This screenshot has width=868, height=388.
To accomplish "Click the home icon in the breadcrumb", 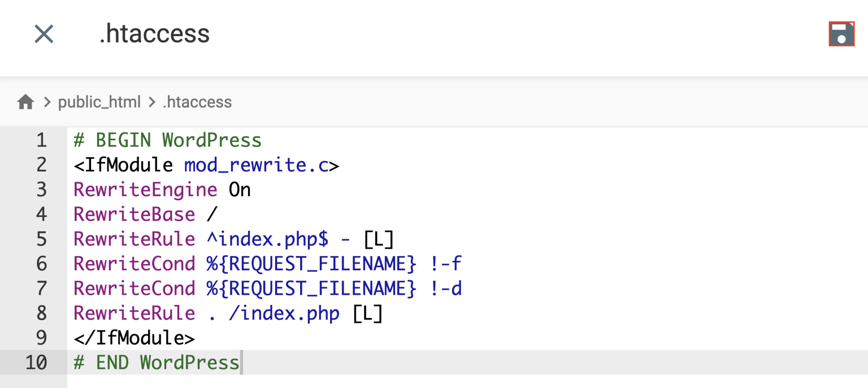I will [x=25, y=101].
